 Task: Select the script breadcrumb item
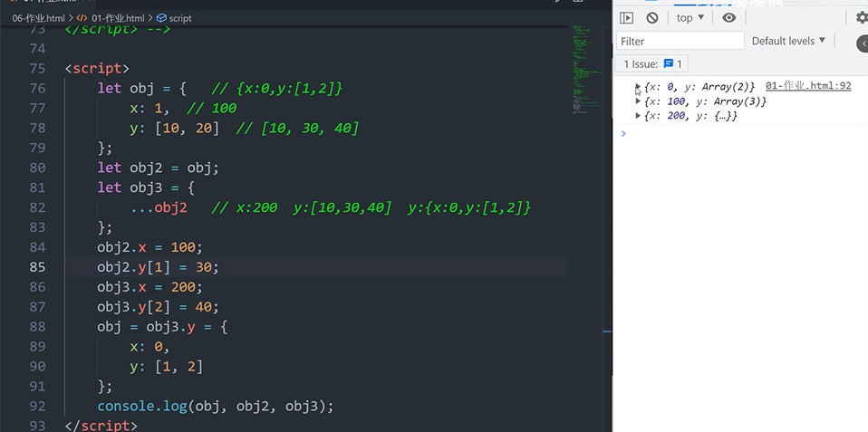point(174,18)
